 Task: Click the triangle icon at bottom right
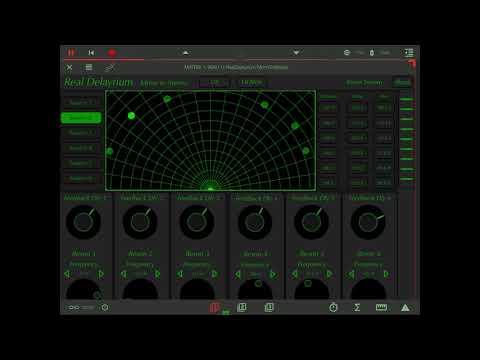(x=405, y=308)
